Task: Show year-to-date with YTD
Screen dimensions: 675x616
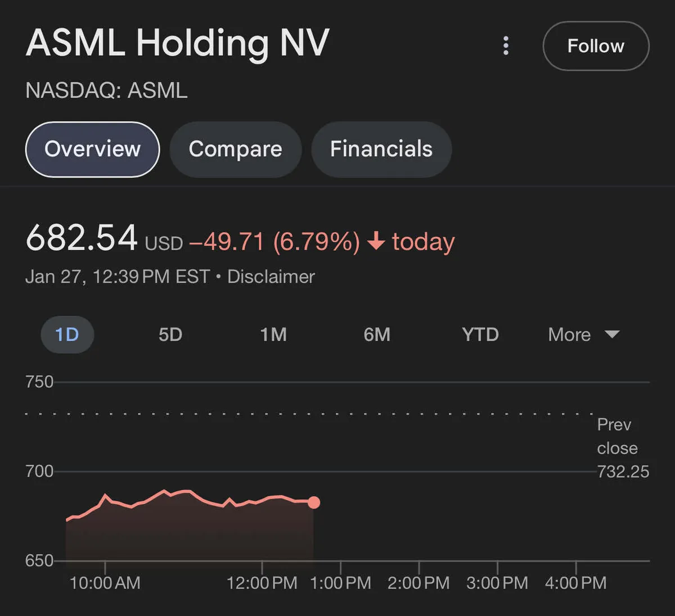Action: (480, 335)
